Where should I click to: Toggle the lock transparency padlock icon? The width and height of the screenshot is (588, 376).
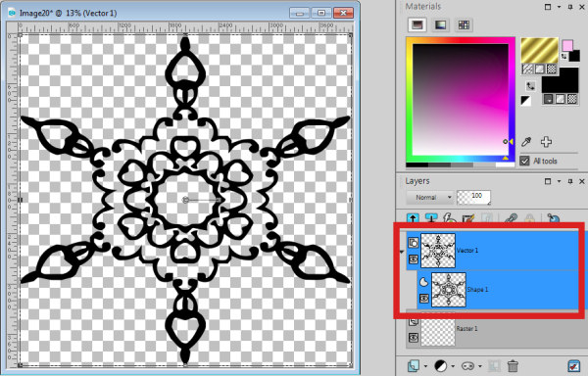pyautogui.click(x=529, y=218)
